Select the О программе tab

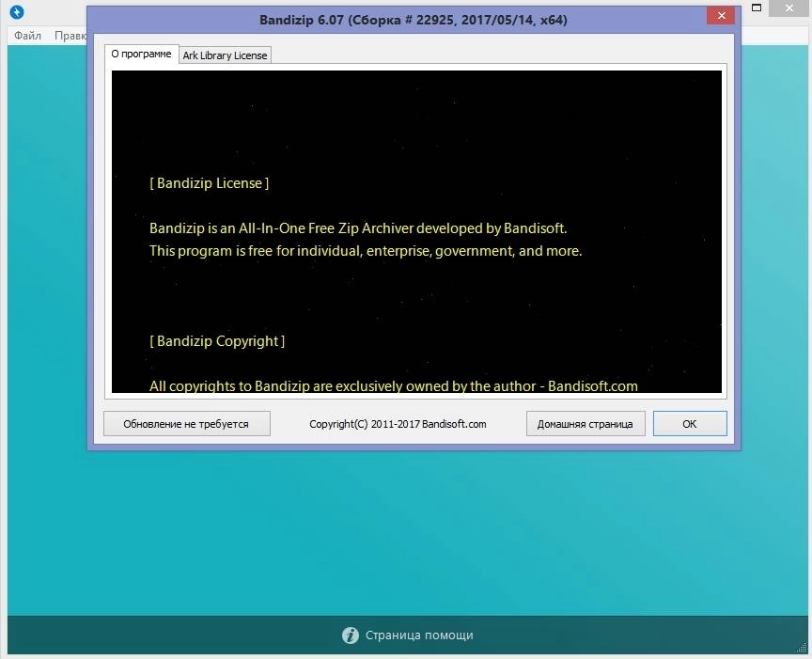click(141, 54)
